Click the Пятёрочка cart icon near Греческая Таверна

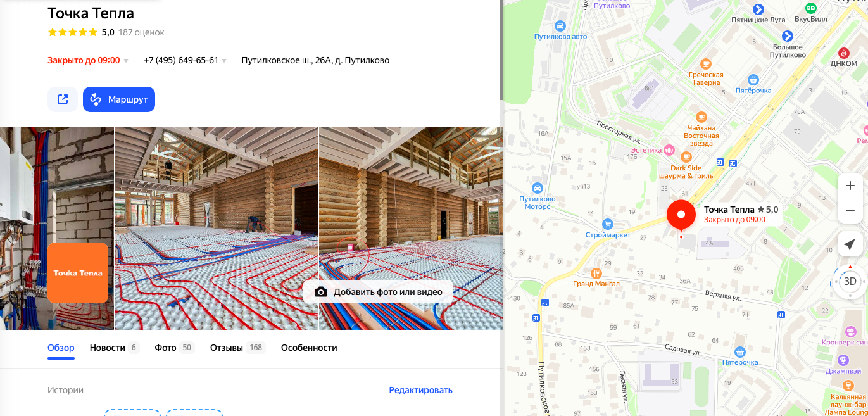[x=753, y=80]
